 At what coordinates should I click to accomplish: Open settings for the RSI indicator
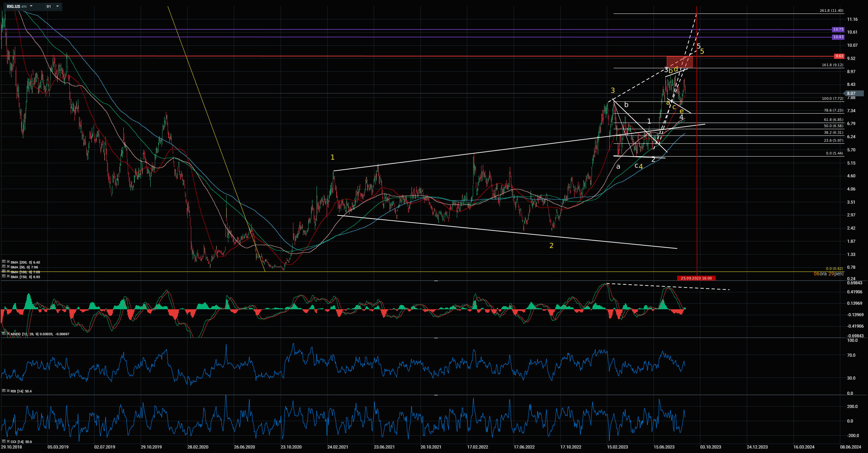(x=4, y=391)
